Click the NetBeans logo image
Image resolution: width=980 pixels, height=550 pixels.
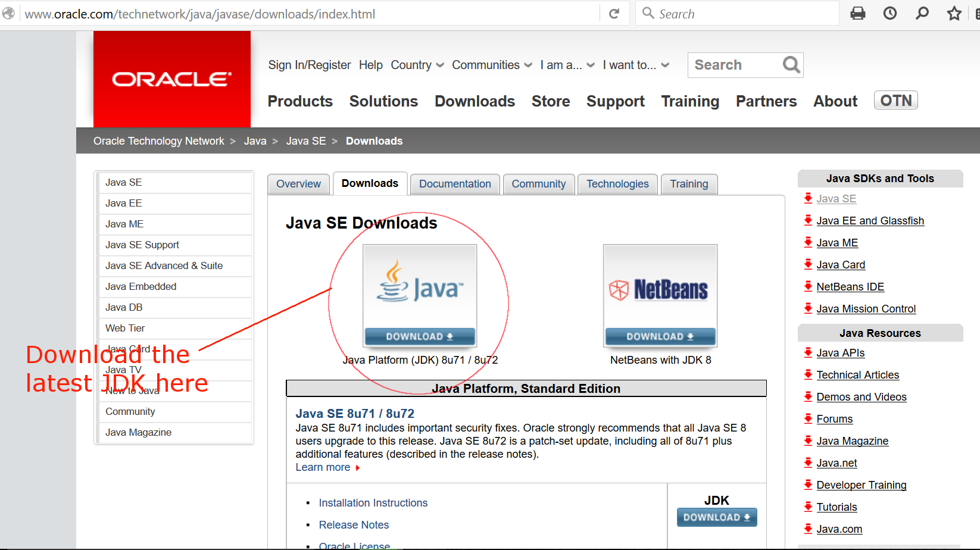point(660,290)
